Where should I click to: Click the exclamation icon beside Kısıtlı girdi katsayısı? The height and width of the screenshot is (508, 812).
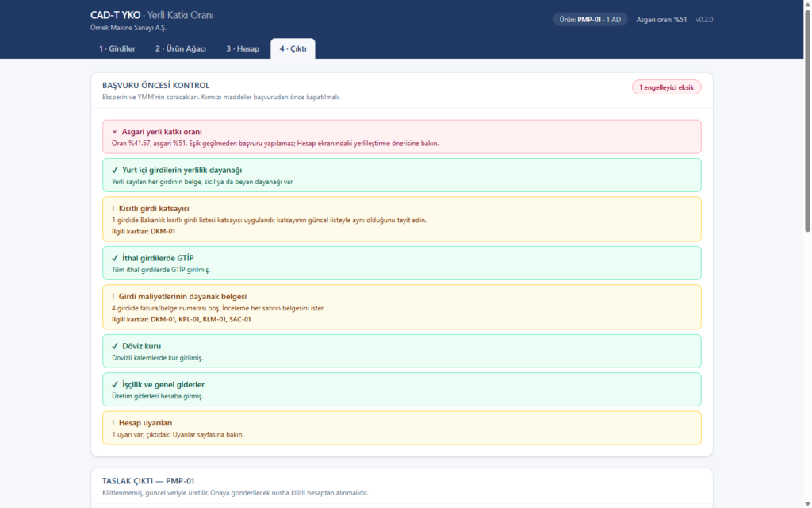(113, 209)
